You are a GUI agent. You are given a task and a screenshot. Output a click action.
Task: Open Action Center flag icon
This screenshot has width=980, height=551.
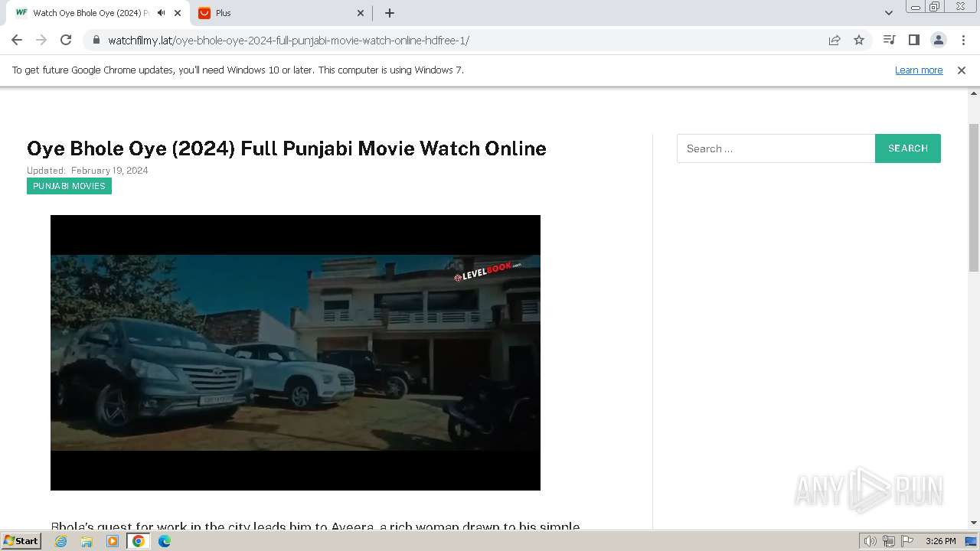pyautogui.click(x=906, y=541)
